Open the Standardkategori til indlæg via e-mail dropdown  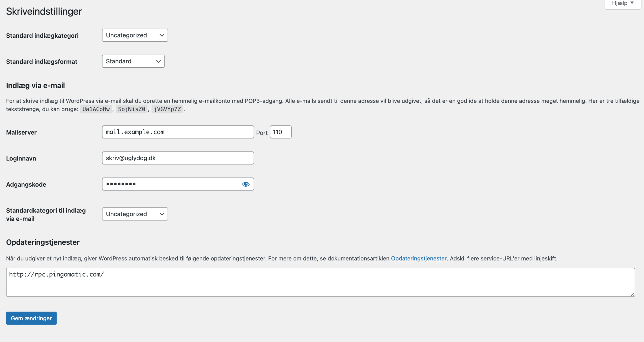[x=135, y=214]
